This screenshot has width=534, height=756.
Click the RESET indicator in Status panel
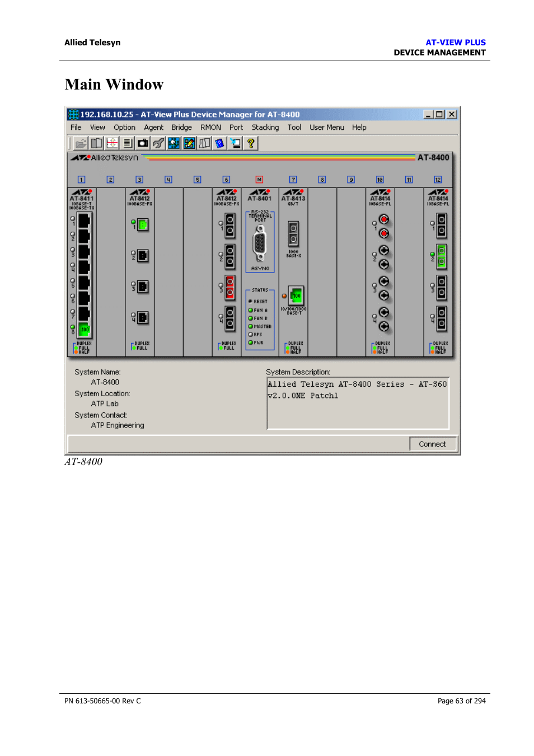260,302
